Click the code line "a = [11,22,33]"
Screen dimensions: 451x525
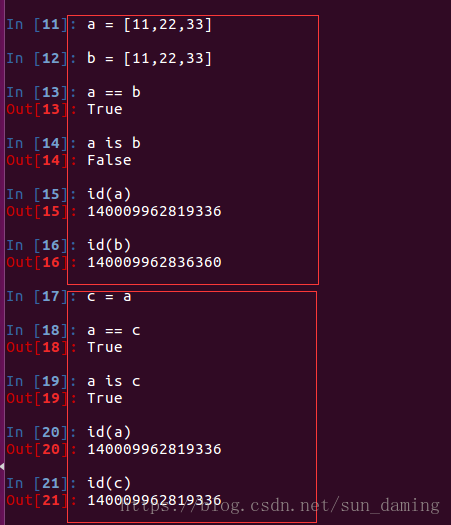149,25
